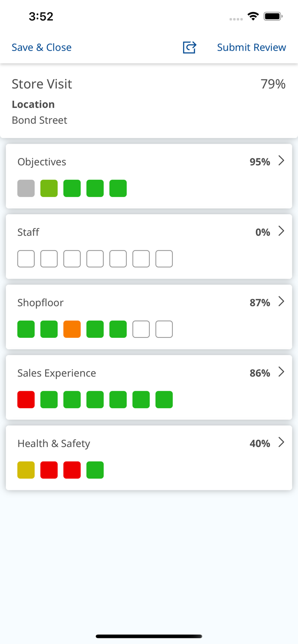Select the light-green square under Objectives
Viewport: 298px width, 644px height.
click(49, 188)
